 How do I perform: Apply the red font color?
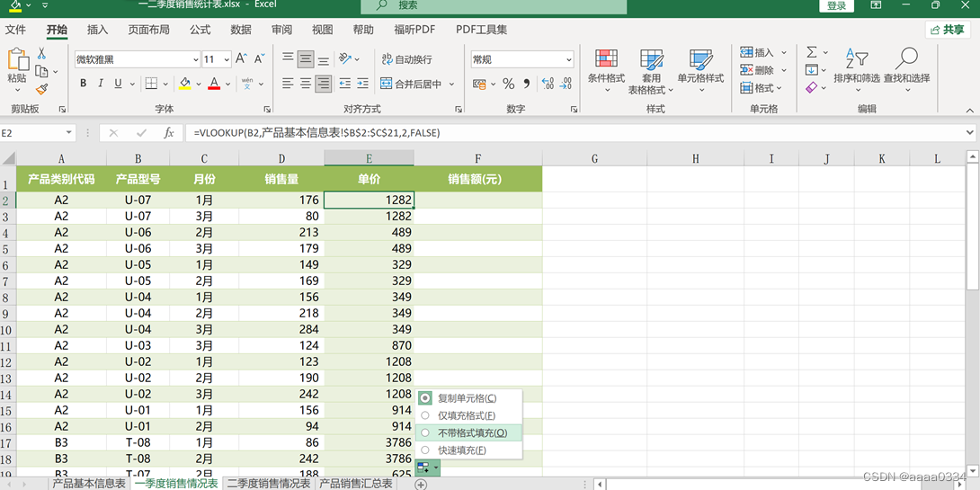[x=214, y=83]
